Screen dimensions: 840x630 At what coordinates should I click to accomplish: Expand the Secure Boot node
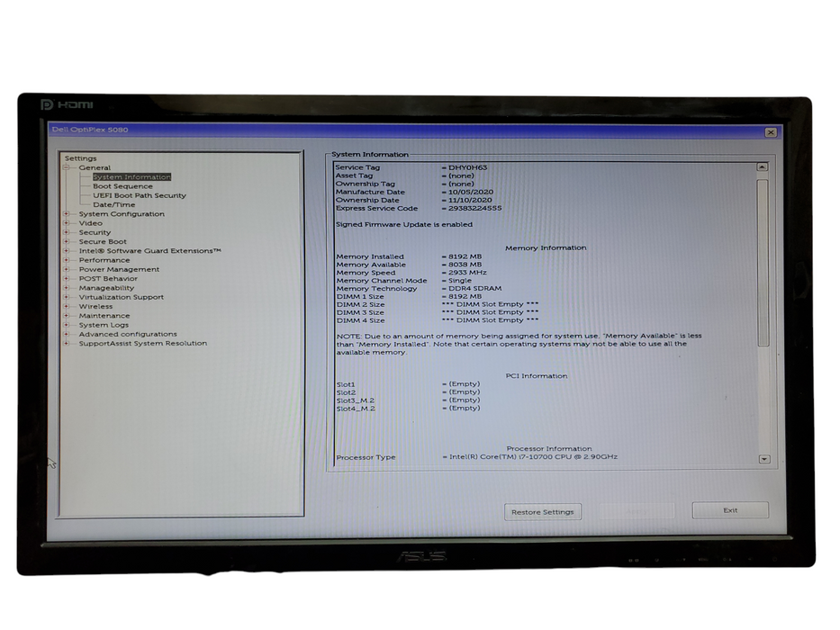pos(67,241)
